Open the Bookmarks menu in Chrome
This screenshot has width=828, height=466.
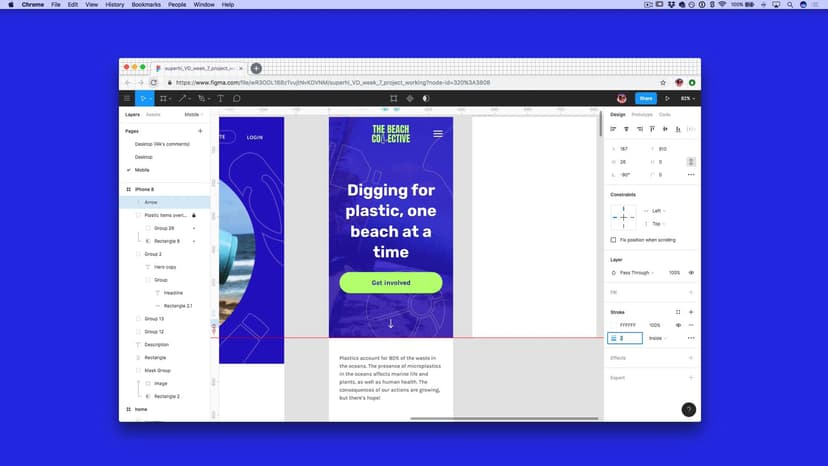144,5
